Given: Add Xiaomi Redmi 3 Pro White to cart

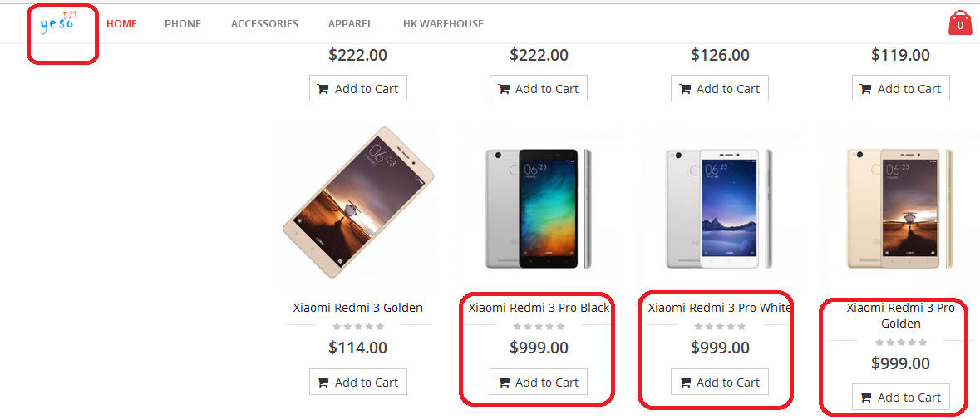Looking at the screenshot, I should (x=720, y=383).
